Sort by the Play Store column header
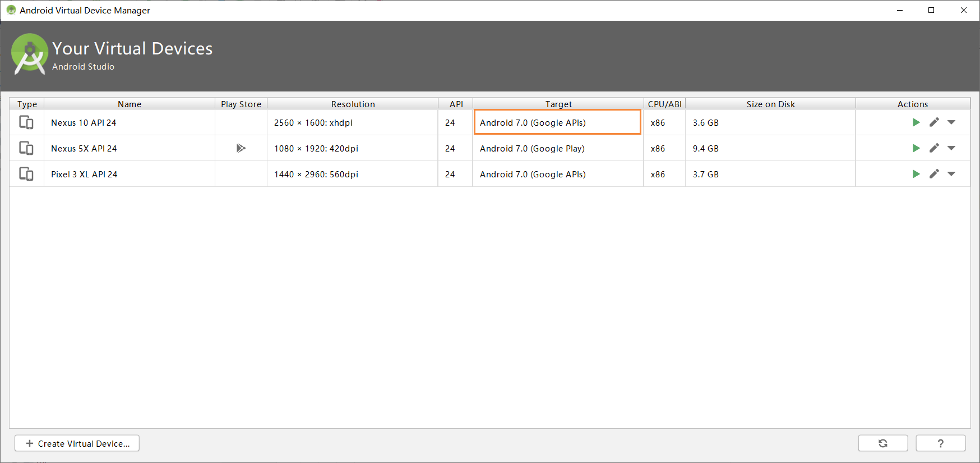980x463 pixels. 241,104
